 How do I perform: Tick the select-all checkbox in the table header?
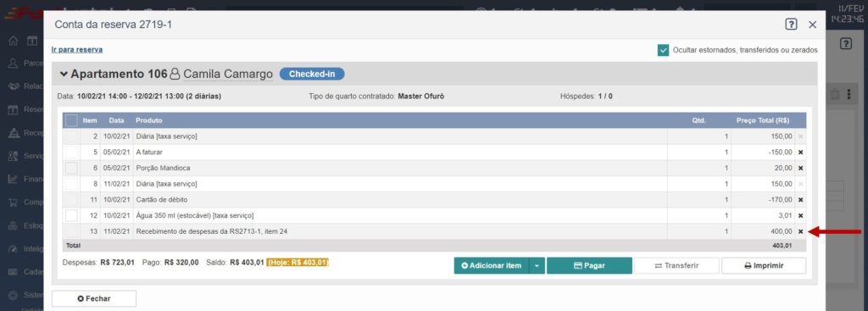point(71,120)
